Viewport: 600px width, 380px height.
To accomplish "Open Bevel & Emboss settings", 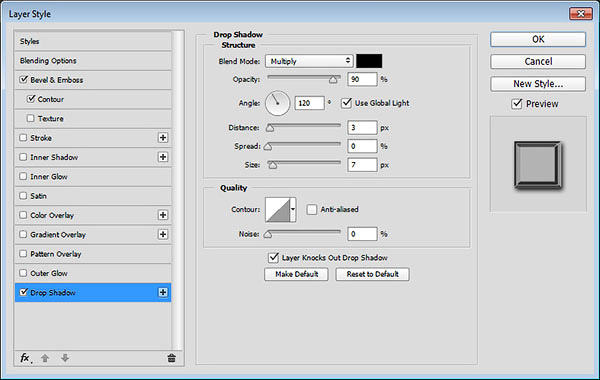I will pos(57,80).
